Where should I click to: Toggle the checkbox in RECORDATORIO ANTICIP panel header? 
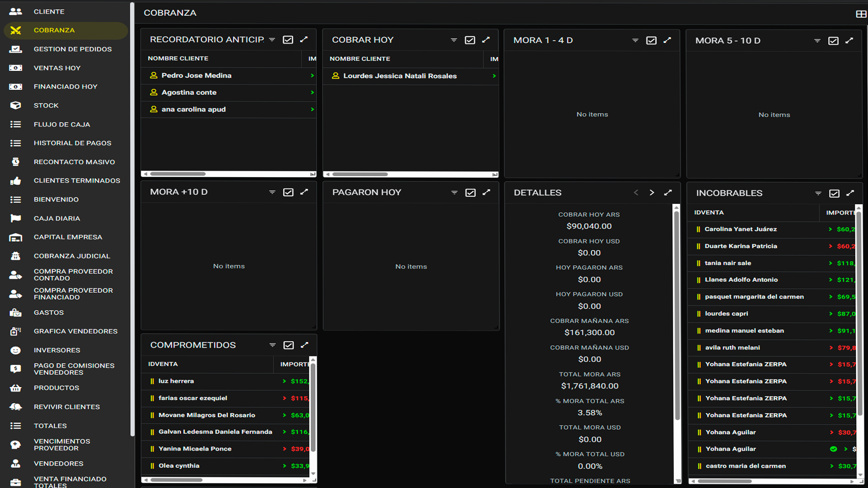click(x=288, y=39)
